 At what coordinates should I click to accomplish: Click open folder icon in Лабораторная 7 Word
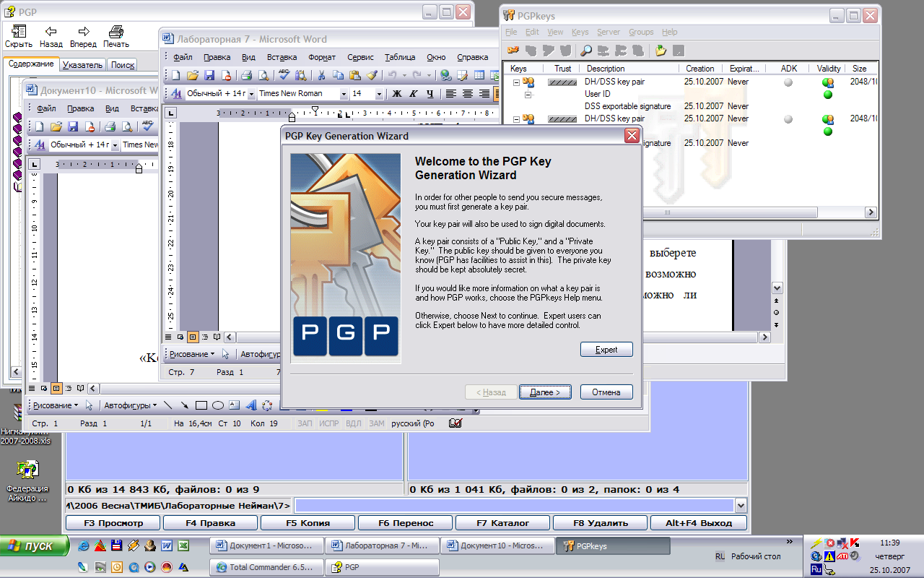tap(193, 75)
